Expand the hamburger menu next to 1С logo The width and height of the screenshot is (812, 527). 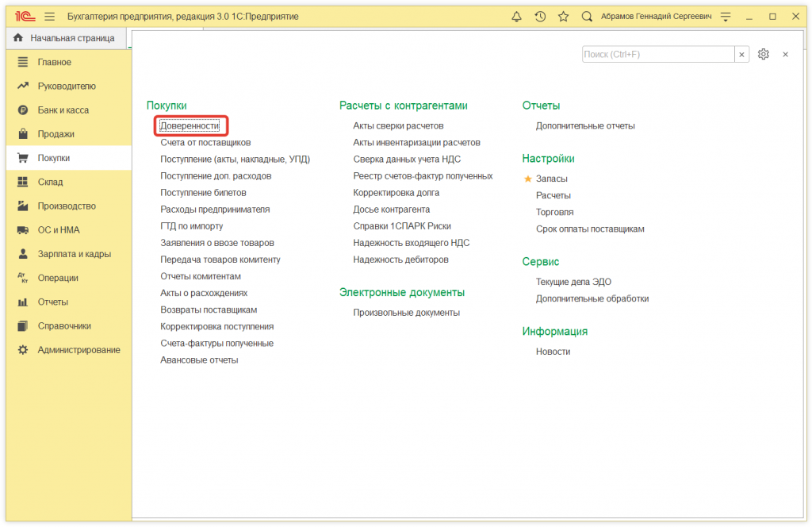coord(49,15)
